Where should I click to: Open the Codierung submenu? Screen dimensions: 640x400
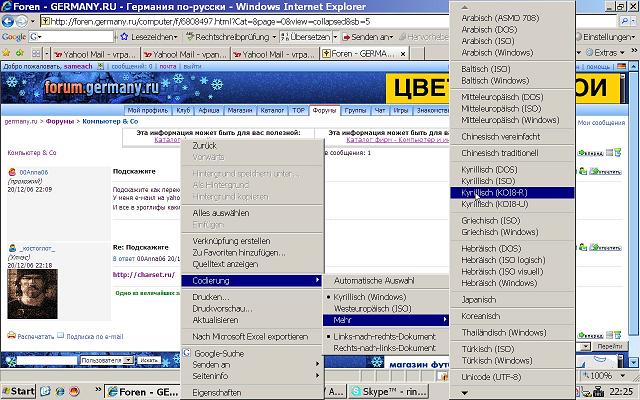(252, 281)
